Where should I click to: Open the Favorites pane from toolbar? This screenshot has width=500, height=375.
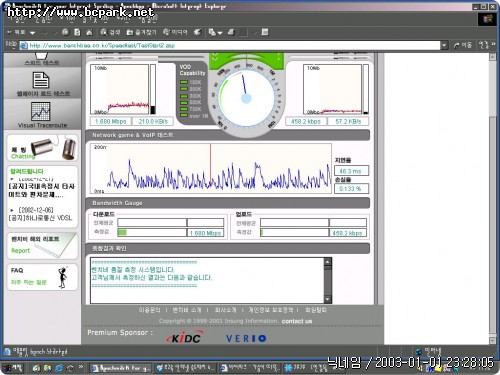tap(141, 32)
